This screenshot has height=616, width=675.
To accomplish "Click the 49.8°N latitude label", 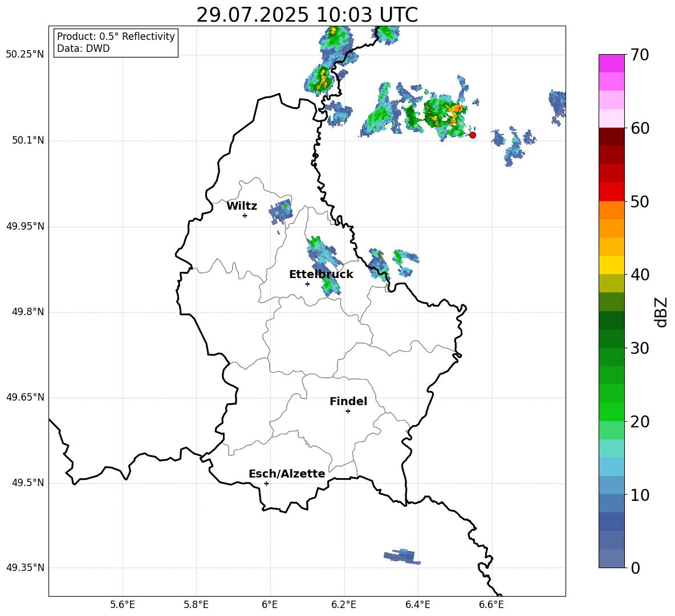I will (29, 312).
